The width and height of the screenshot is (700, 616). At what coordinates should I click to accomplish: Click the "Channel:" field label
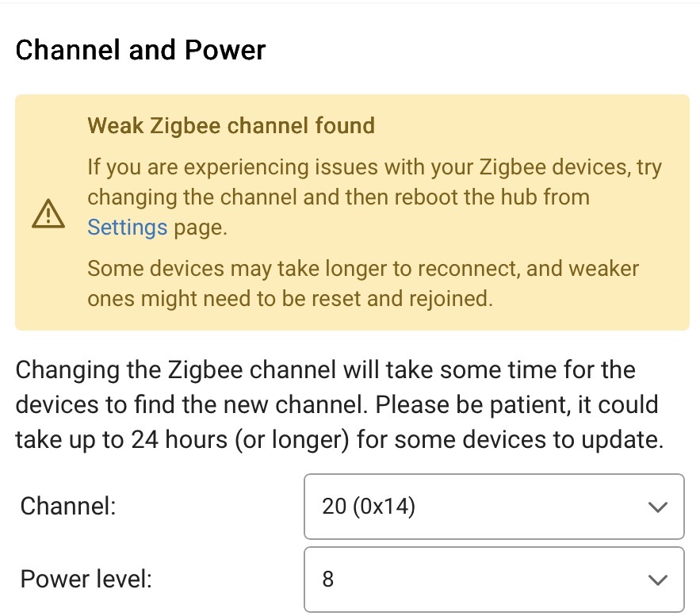[68, 506]
